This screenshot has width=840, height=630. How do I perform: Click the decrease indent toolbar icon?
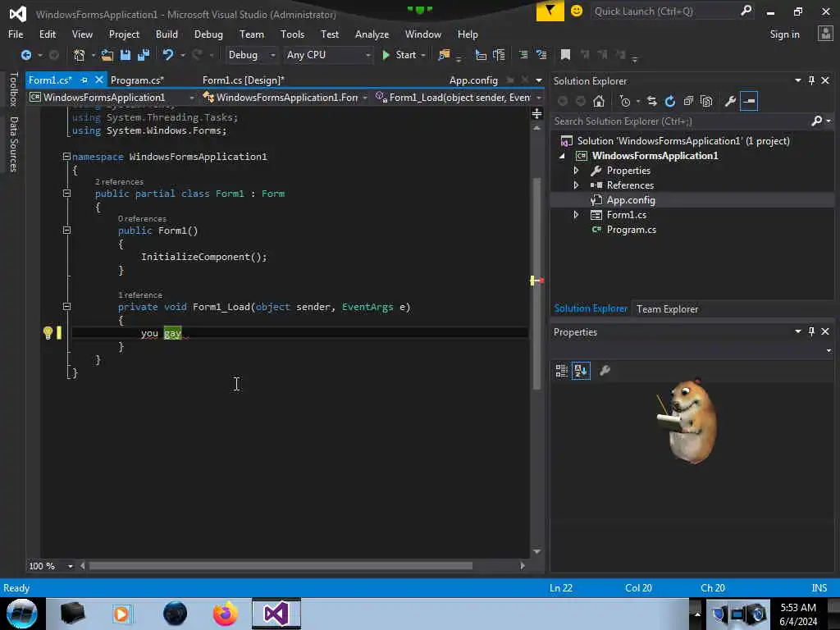click(481, 55)
